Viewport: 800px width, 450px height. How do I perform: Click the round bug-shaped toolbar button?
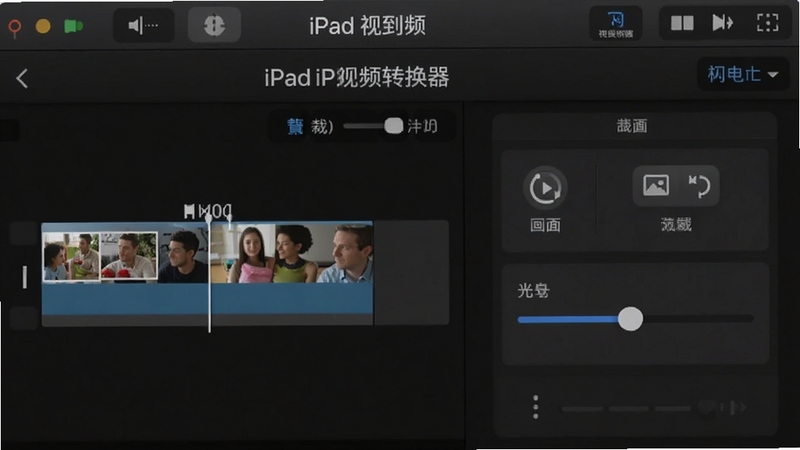point(214,25)
